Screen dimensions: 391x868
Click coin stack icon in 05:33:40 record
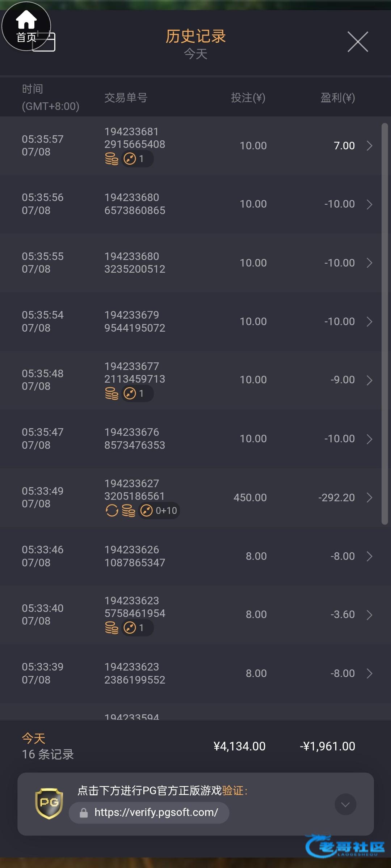click(112, 628)
